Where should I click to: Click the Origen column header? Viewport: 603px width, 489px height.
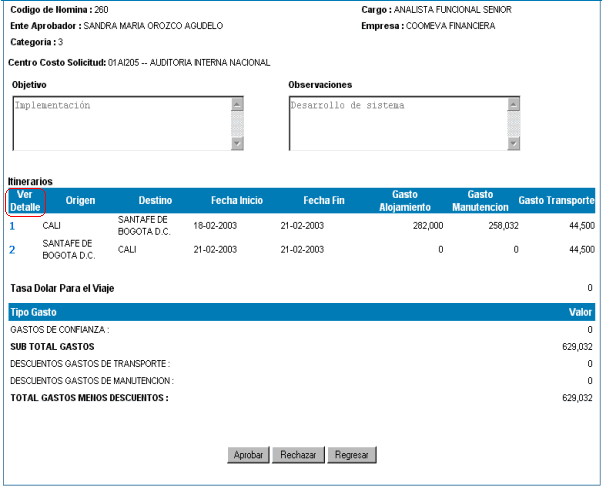[80, 201]
